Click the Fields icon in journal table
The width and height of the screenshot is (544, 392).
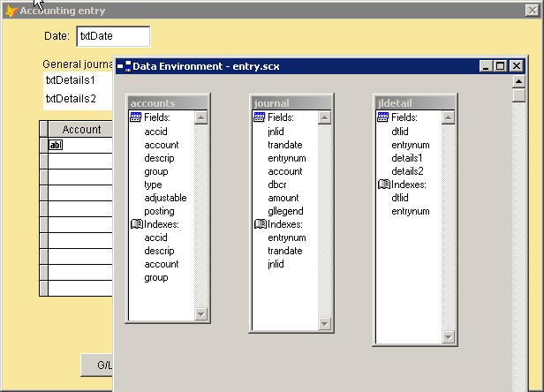[x=260, y=117]
